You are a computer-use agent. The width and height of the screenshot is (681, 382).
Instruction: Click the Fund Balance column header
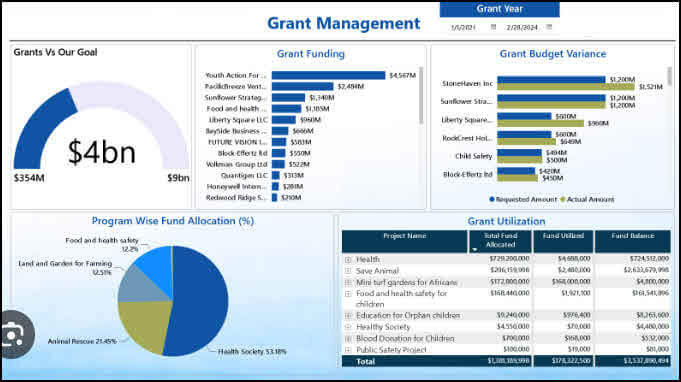[632, 241]
